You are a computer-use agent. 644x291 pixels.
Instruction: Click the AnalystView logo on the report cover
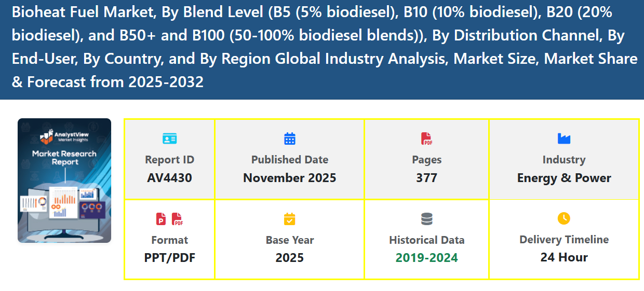coord(64,136)
